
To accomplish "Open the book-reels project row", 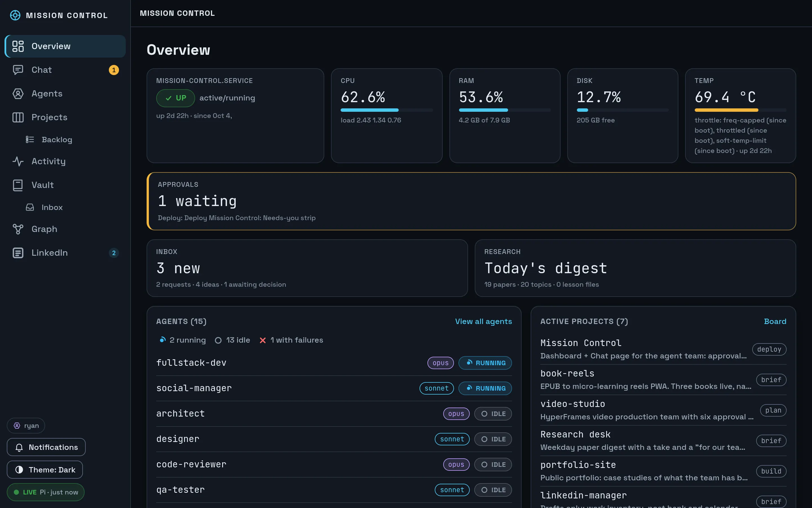I will (x=663, y=380).
